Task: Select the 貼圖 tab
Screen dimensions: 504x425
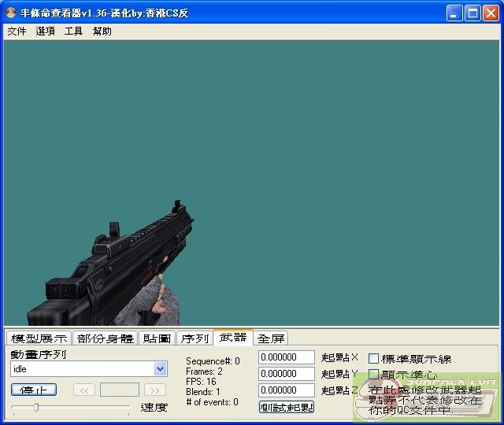Action: coord(157,338)
